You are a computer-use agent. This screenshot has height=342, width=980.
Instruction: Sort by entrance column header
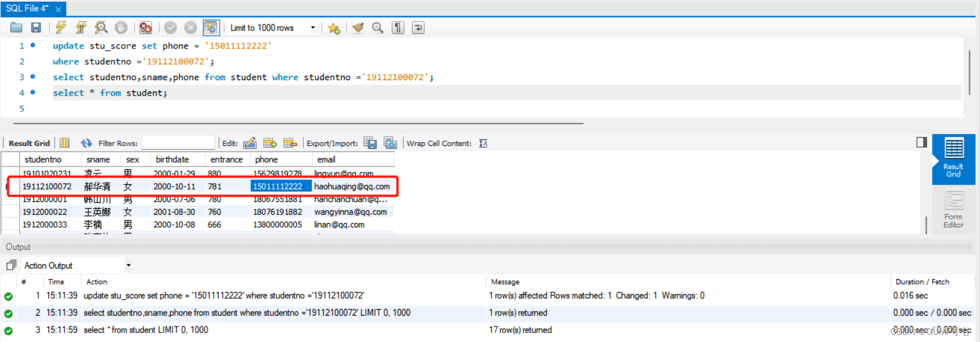[x=228, y=160]
